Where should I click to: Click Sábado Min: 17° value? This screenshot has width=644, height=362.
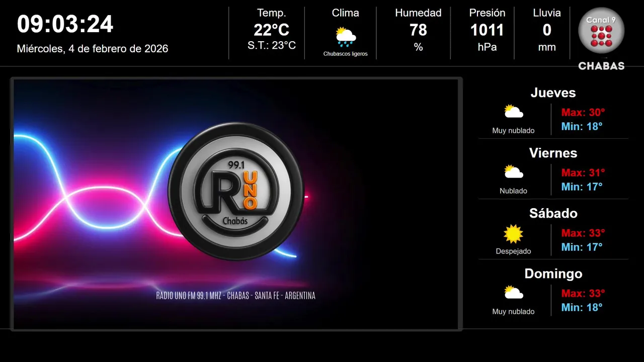(x=582, y=247)
